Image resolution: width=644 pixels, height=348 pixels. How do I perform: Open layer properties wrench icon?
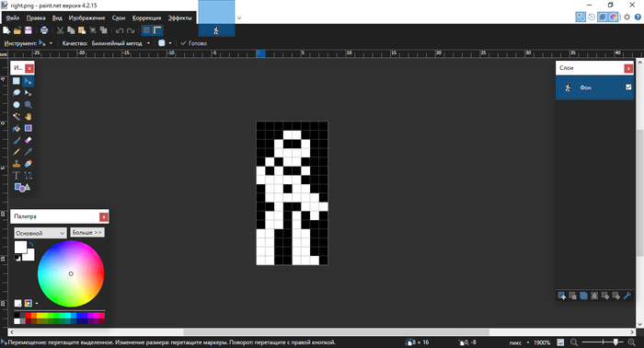click(627, 296)
